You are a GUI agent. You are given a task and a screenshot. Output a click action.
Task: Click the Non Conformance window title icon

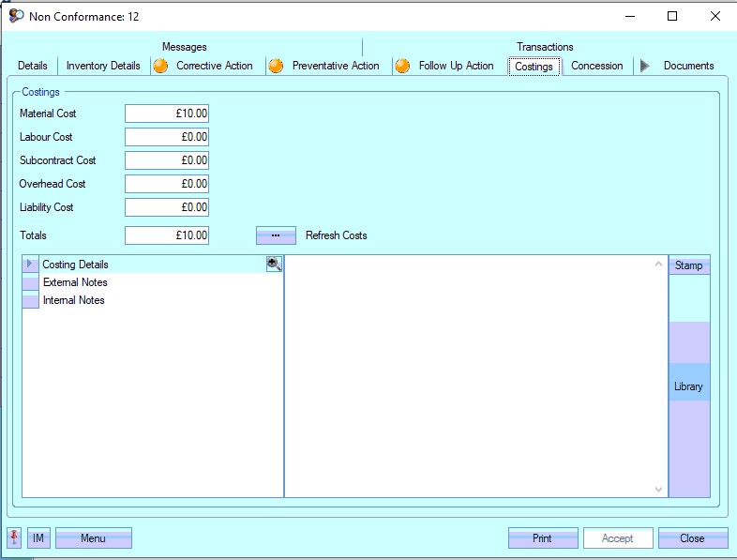[16, 16]
